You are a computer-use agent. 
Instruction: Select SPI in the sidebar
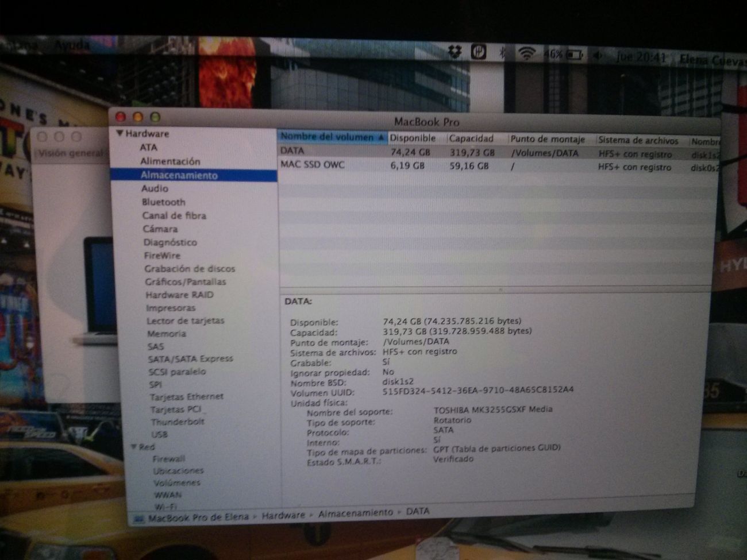click(155, 384)
